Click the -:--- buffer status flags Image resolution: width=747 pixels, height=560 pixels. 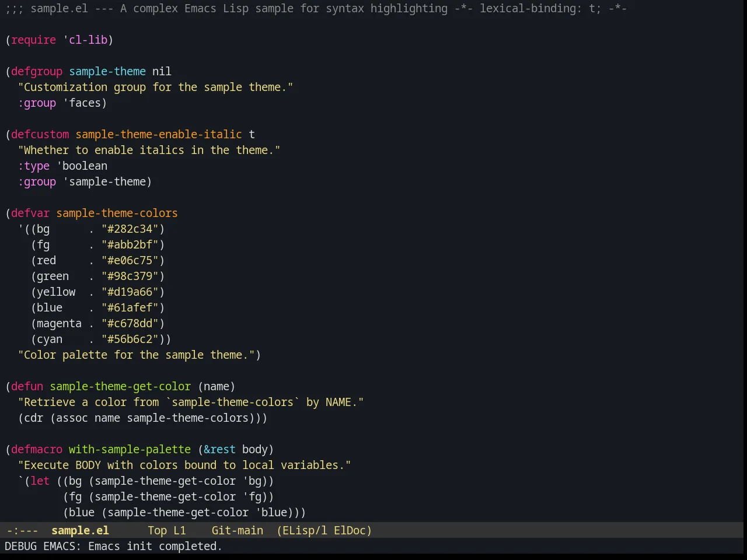tap(22, 530)
